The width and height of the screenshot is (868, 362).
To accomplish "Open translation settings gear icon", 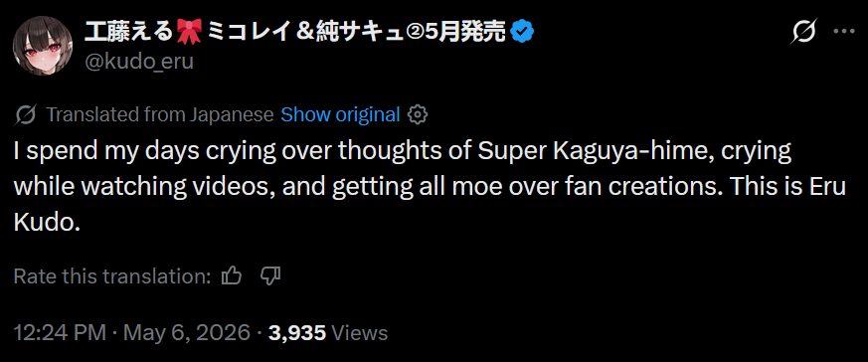I will click(x=418, y=114).
